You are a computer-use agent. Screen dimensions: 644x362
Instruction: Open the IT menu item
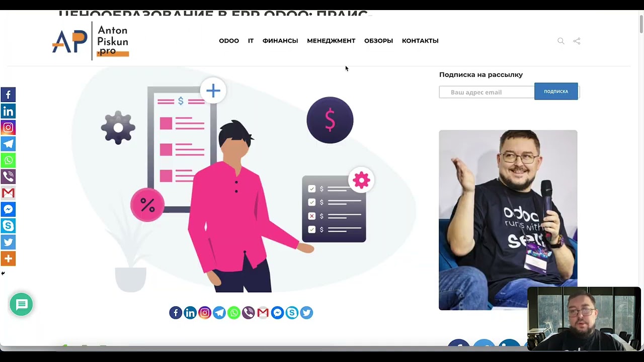(251, 41)
